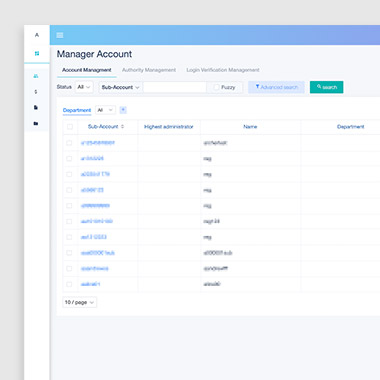Select the Department sub-tab
This screenshot has width=380, height=380.
pos(77,110)
